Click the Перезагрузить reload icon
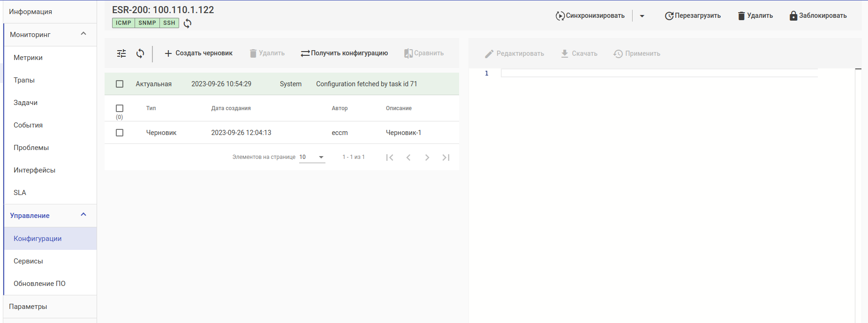 [x=669, y=16]
